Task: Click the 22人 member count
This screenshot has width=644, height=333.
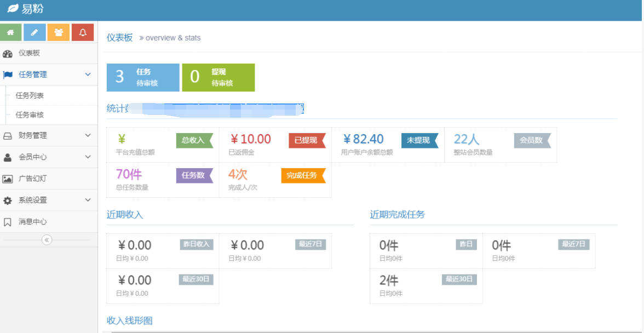Action: point(467,139)
